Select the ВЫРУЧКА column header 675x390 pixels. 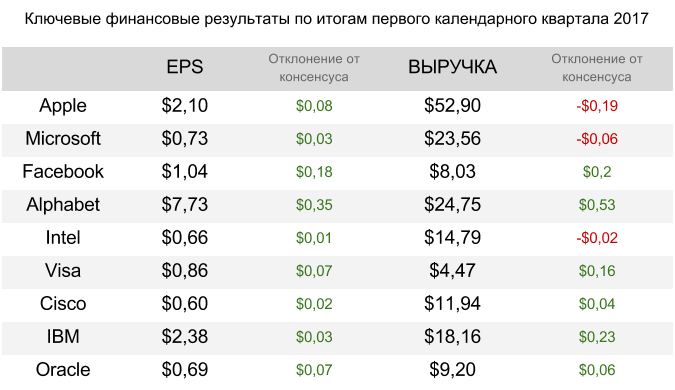(x=452, y=67)
